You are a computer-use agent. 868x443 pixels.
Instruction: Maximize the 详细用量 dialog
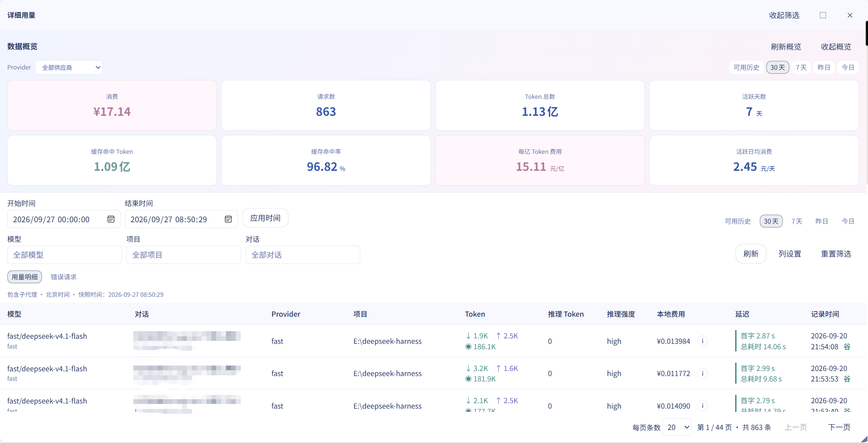click(x=823, y=15)
